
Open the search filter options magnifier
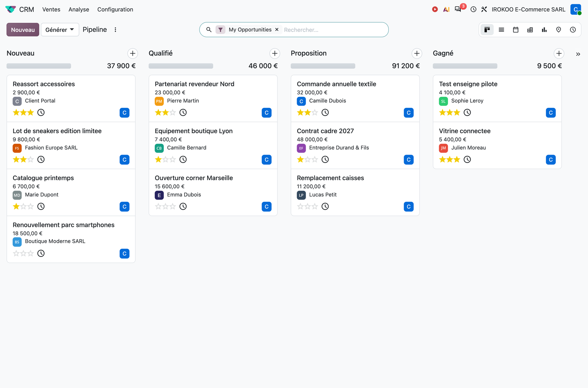pos(209,30)
